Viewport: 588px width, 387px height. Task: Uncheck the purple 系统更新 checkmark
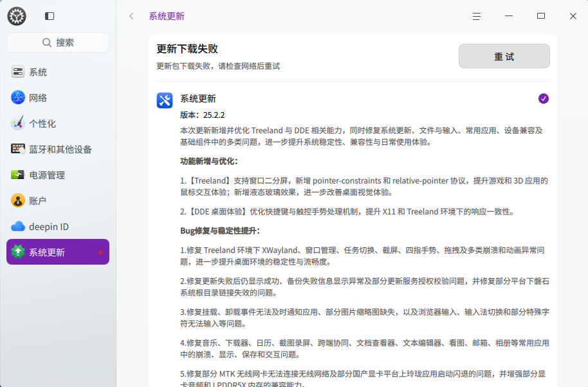pyautogui.click(x=544, y=99)
